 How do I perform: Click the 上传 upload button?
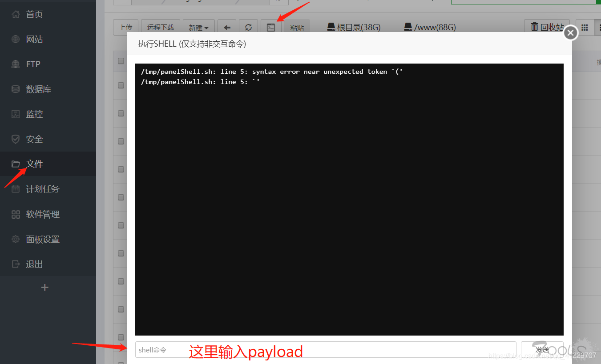[x=125, y=27]
